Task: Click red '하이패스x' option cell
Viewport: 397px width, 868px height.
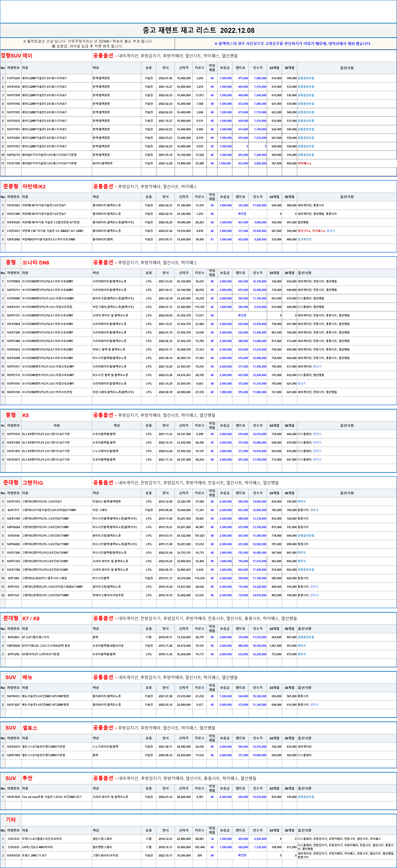Action: coord(304,163)
